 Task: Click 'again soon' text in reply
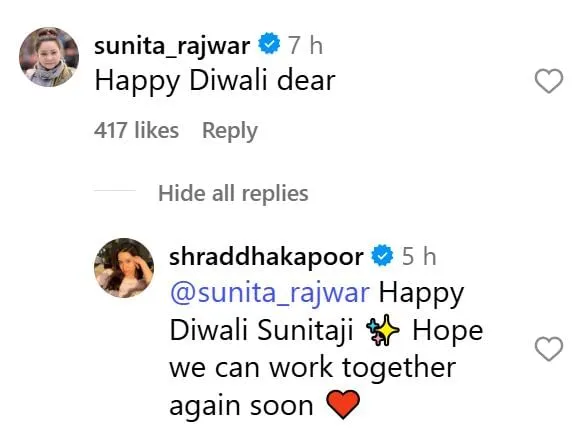coord(241,406)
